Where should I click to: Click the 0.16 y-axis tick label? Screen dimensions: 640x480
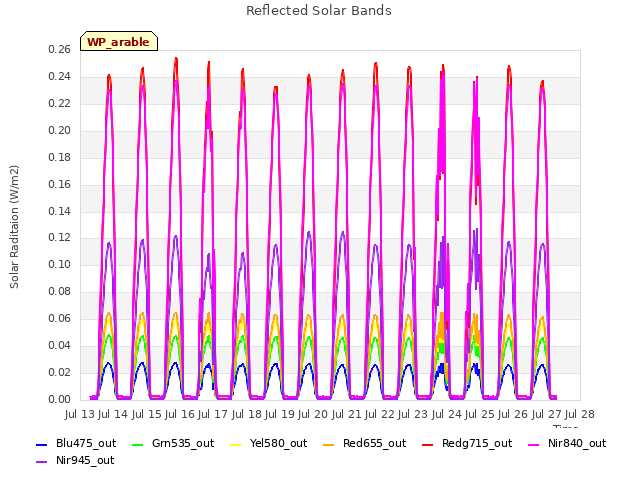point(59,184)
